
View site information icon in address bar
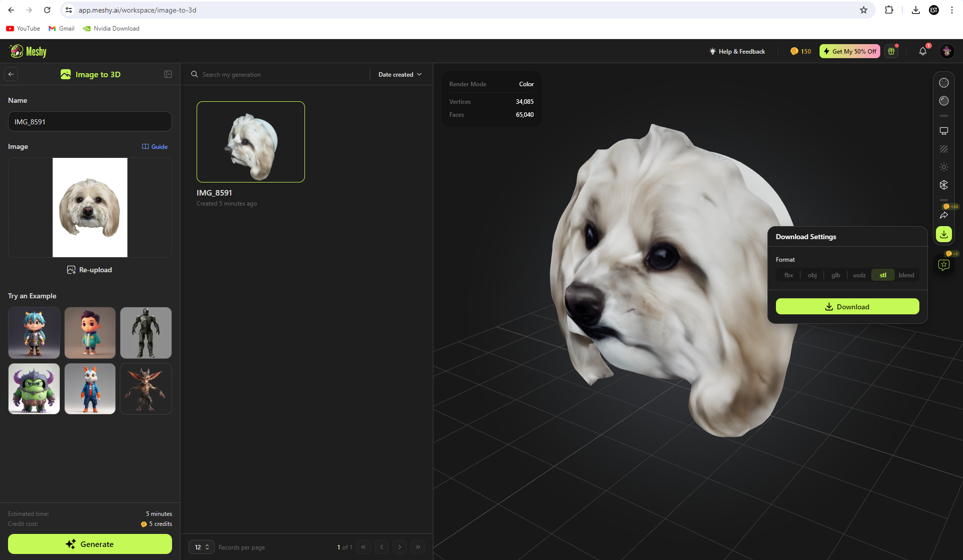[x=69, y=10]
